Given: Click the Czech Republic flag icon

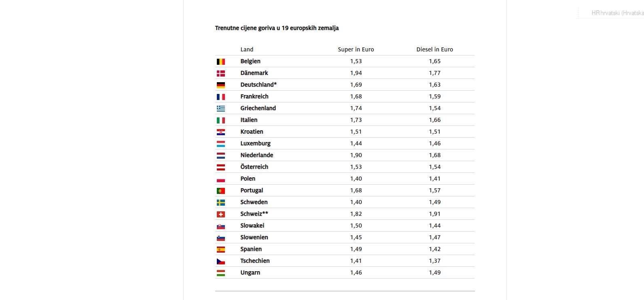Looking at the screenshot, I should click(x=221, y=261).
